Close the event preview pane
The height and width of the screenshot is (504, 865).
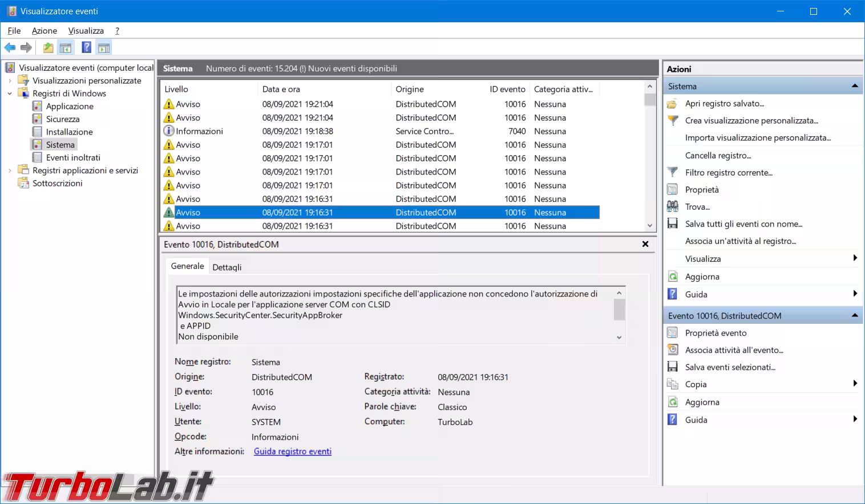pos(645,244)
